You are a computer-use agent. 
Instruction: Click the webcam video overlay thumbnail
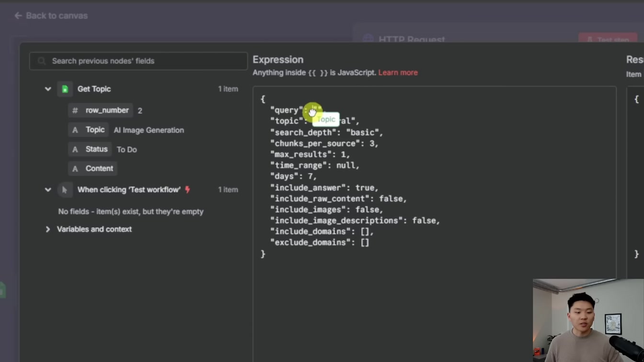click(588, 320)
